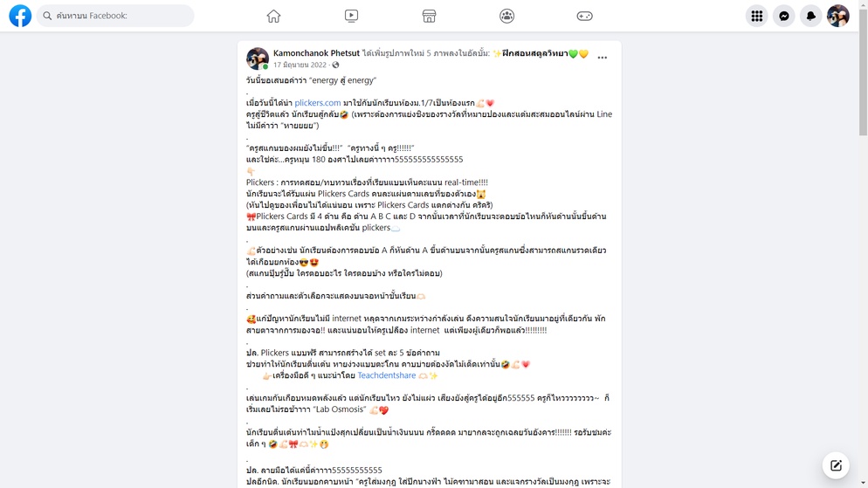Image resolution: width=868 pixels, height=488 pixels.
Task: Click the Facebook logo icon
Action: coord(20,16)
